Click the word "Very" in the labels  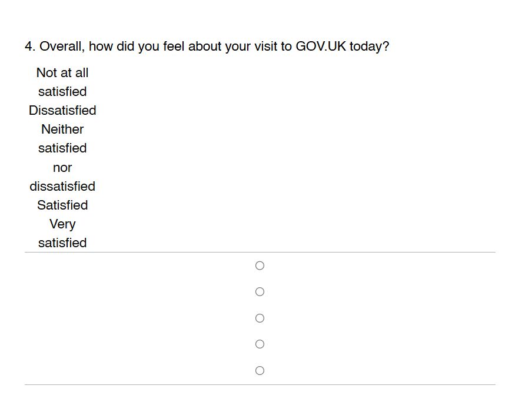62,224
